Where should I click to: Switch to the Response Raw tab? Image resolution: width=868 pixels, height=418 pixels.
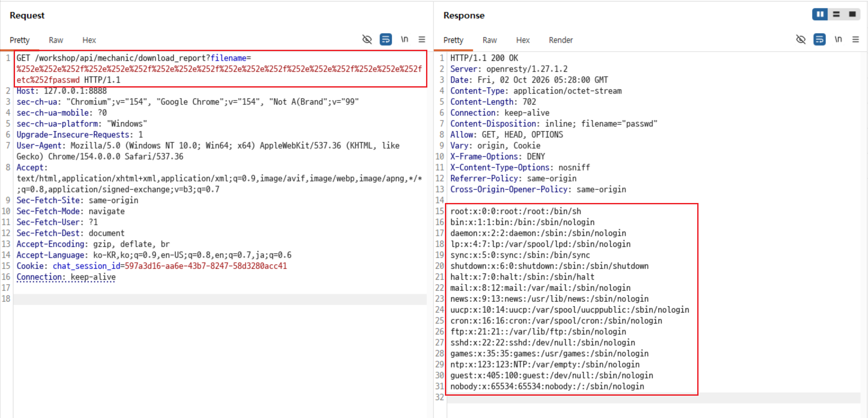coord(490,40)
